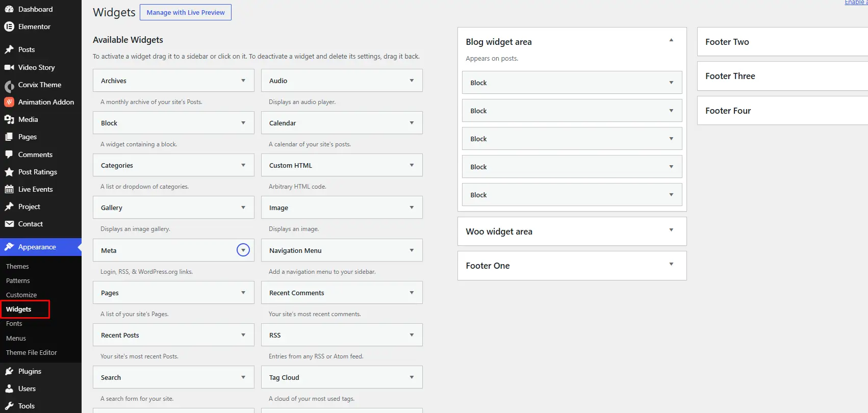The width and height of the screenshot is (868, 413).
Task: Open the Patterns submenu item
Action: click(18, 280)
